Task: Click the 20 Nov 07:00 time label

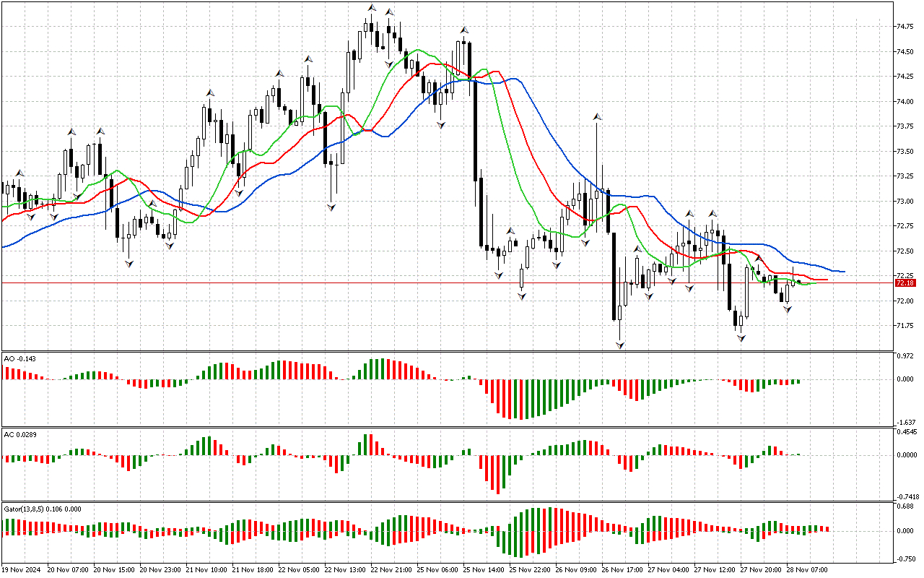Action: click(x=68, y=570)
